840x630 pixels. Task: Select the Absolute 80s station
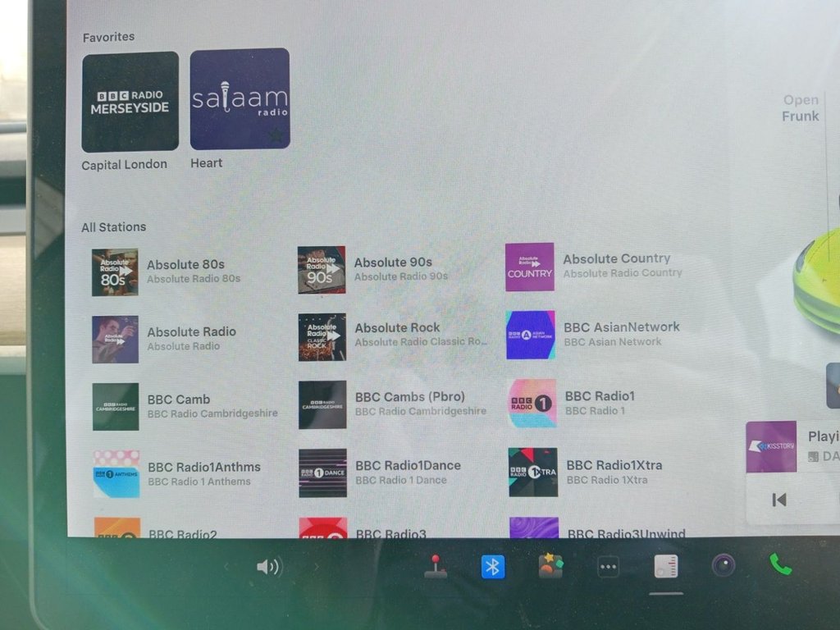tap(115, 272)
